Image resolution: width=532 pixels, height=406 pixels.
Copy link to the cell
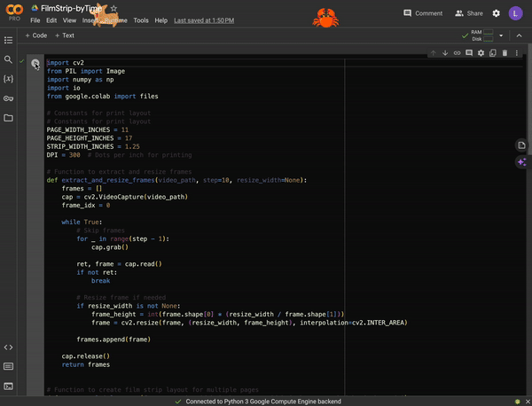(458, 53)
